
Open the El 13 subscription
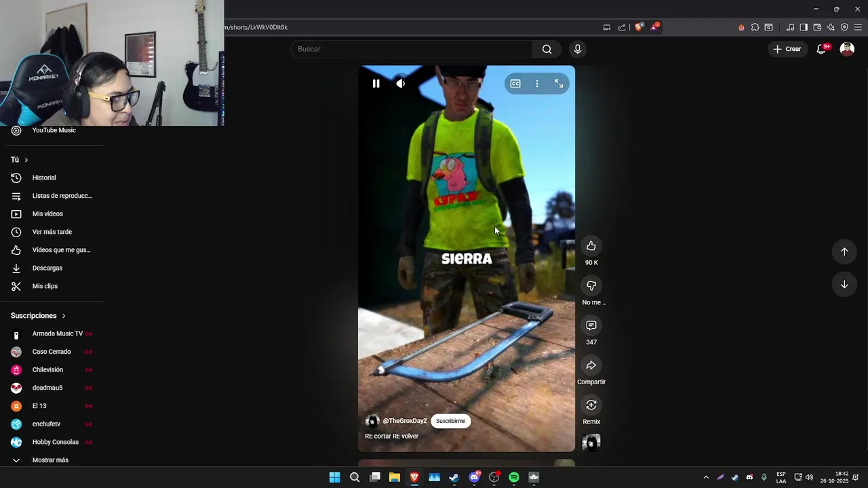pyautogui.click(x=53, y=406)
